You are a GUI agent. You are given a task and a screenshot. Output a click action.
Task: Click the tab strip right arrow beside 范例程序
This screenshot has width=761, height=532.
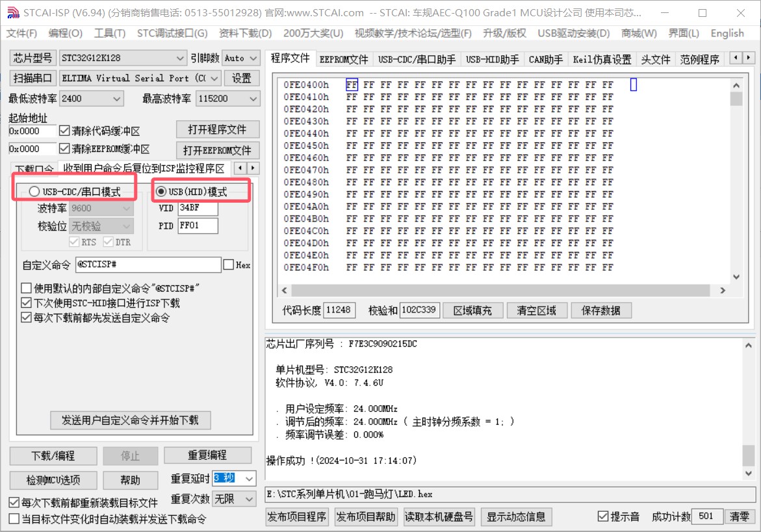tap(749, 58)
